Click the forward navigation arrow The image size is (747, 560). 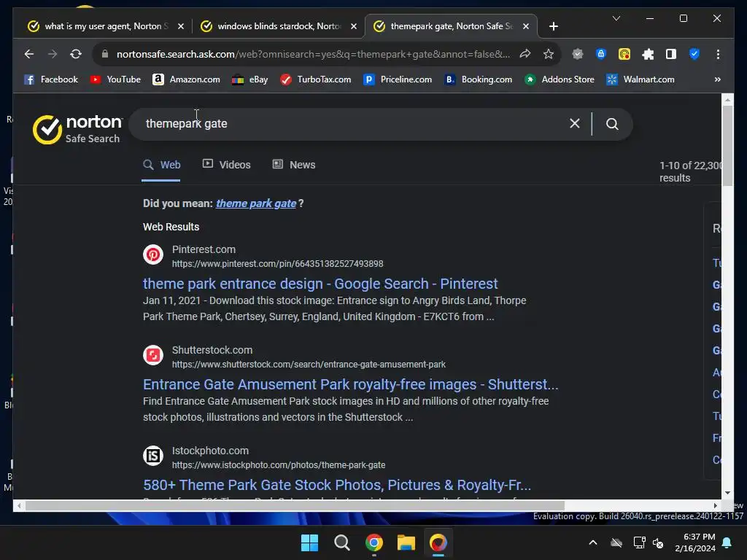[x=53, y=54]
